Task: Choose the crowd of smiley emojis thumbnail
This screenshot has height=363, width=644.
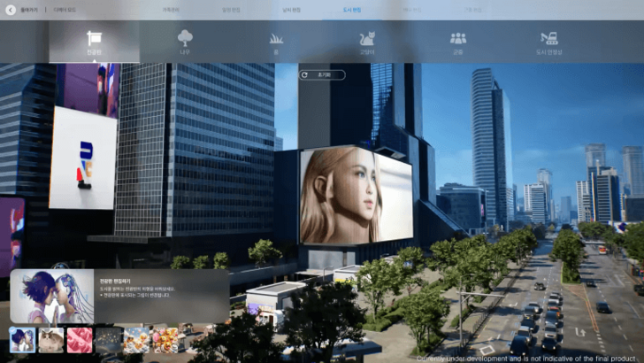Action: pos(165,340)
